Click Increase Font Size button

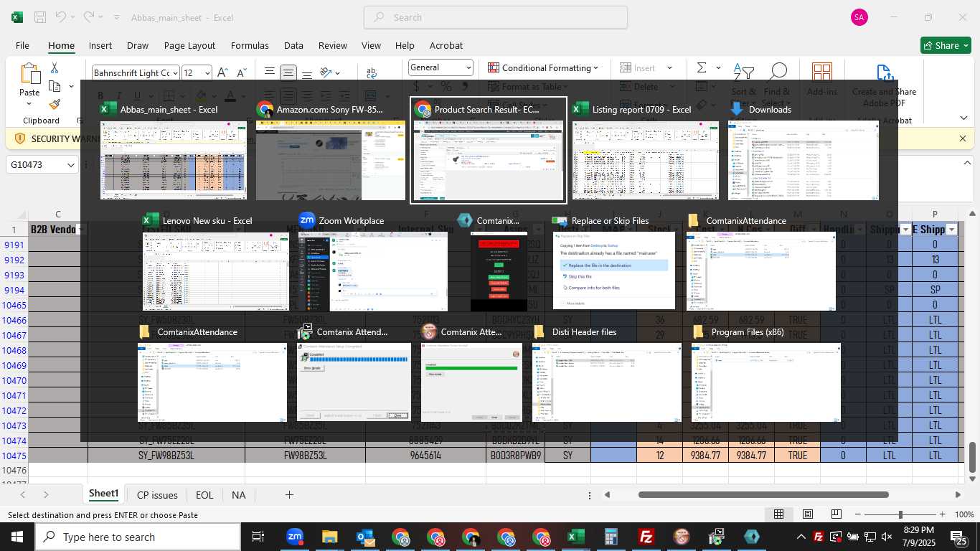(223, 72)
